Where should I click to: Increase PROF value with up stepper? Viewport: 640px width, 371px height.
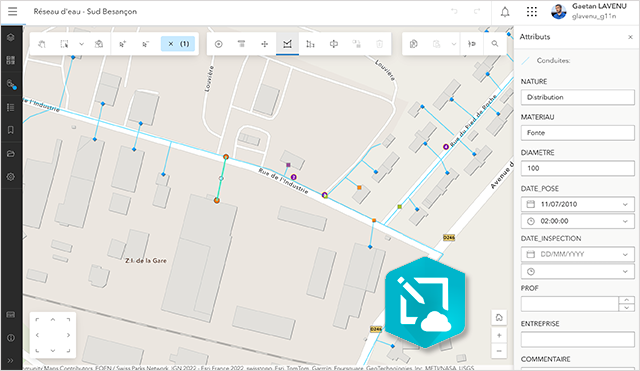[x=627, y=300]
